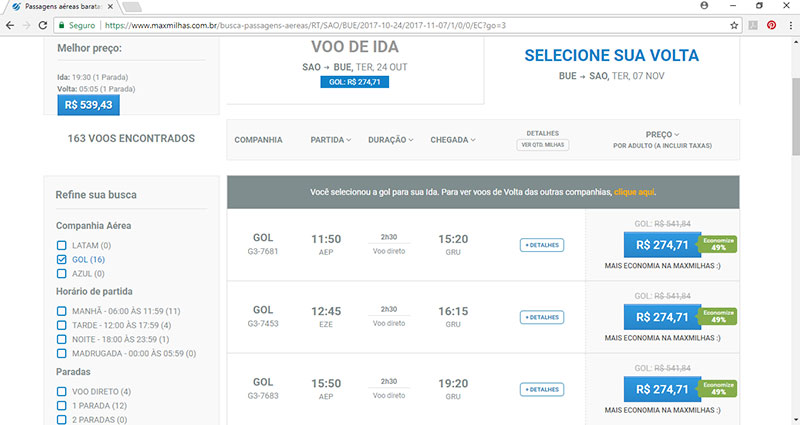
Task: Check the AZUL (0) airline filter
Action: tap(62, 274)
